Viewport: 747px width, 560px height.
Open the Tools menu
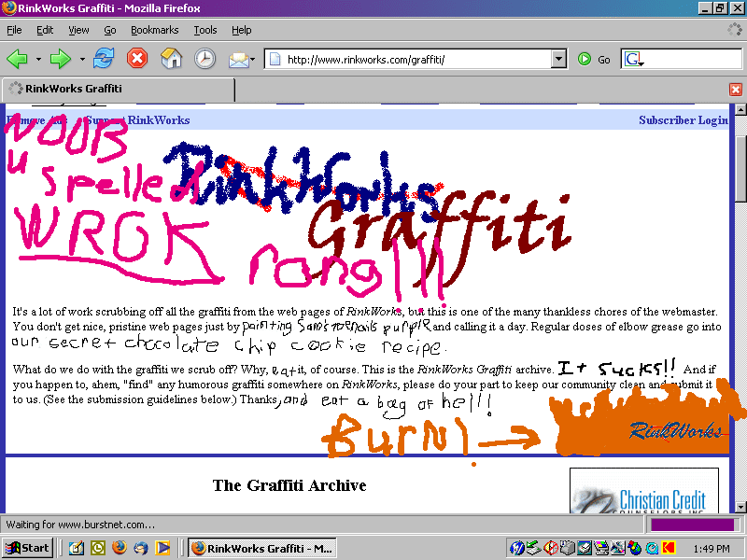coord(205,30)
